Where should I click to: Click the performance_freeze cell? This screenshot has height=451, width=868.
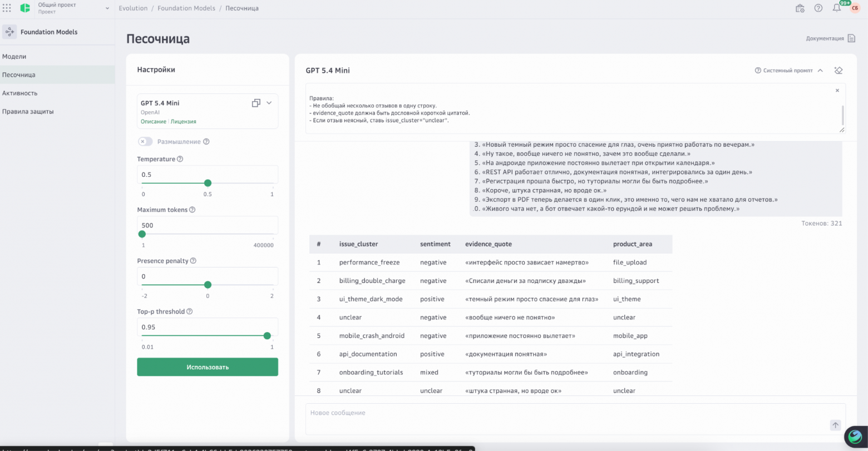369,262
